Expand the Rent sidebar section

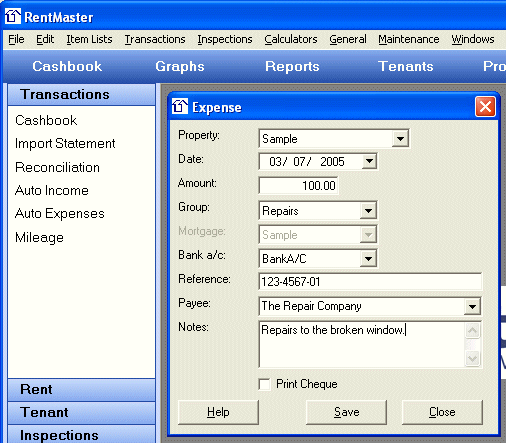(x=81, y=390)
